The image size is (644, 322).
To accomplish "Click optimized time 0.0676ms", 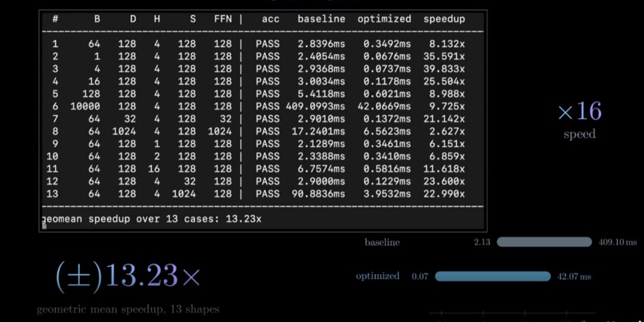I will click(x=387, y=56).
